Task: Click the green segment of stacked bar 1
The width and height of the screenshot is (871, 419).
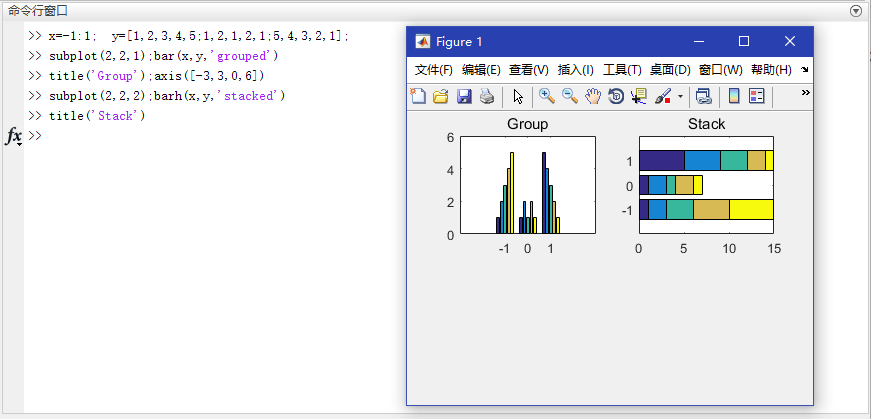Action: (734, 161)
